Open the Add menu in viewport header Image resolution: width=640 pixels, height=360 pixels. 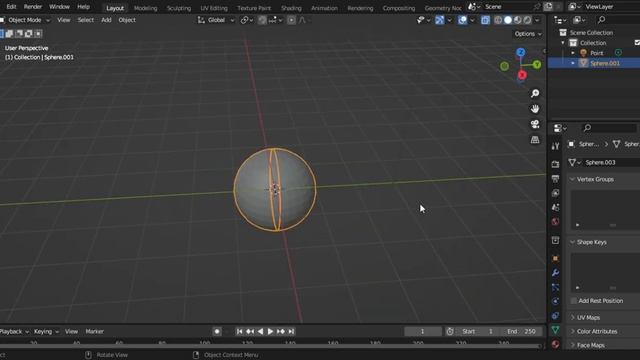pos(106,20)
